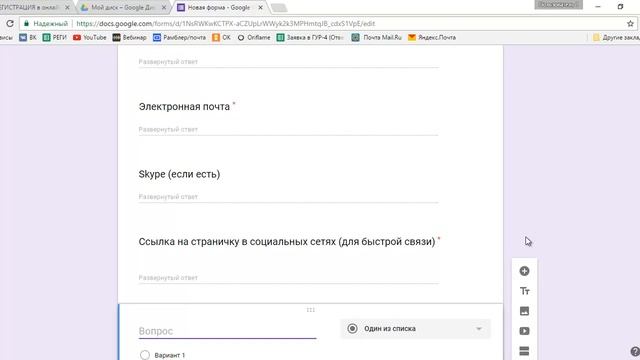The width and height of the screenshot is (640, 360).
Task: Click answer field under Skype
Action: coord(288,197)
